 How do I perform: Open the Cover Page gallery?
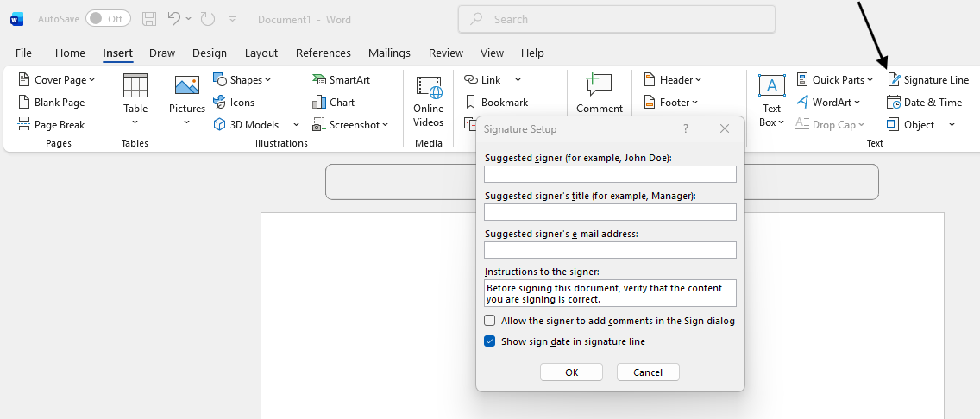[57, 80]
